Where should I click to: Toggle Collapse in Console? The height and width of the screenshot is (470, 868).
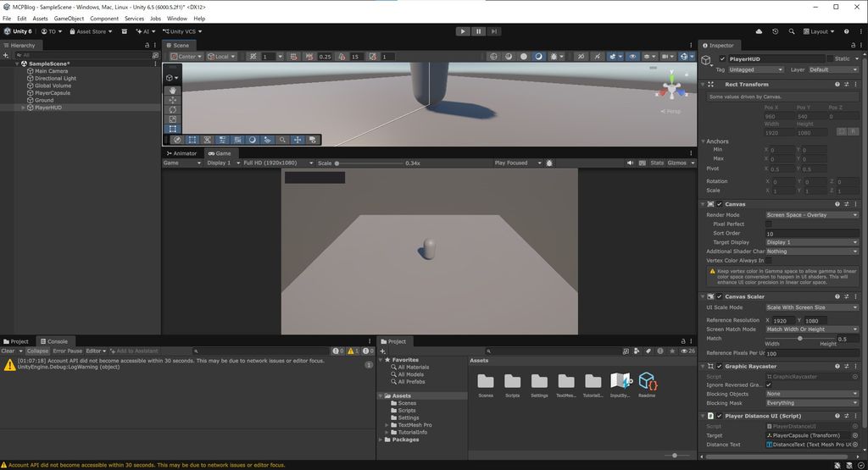coord(37,351)
